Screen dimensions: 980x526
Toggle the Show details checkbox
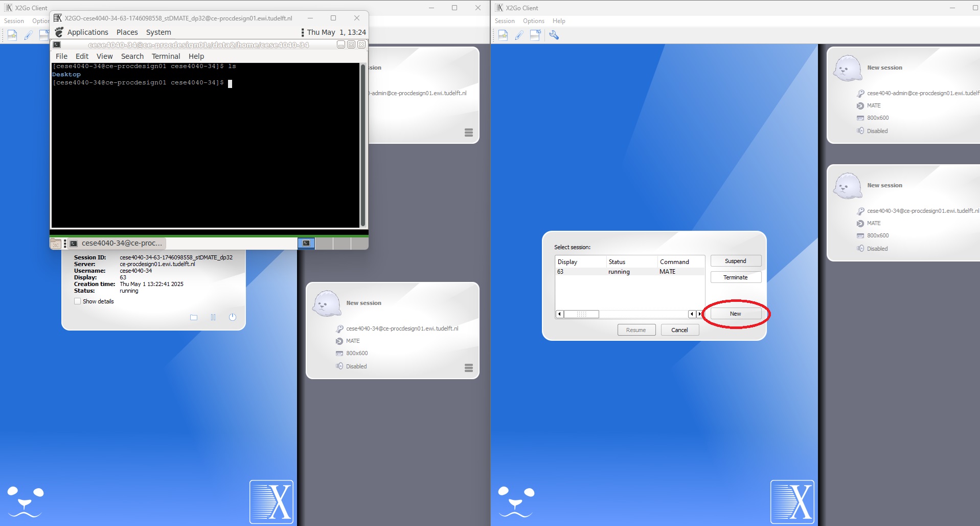[x=78, y=301]
